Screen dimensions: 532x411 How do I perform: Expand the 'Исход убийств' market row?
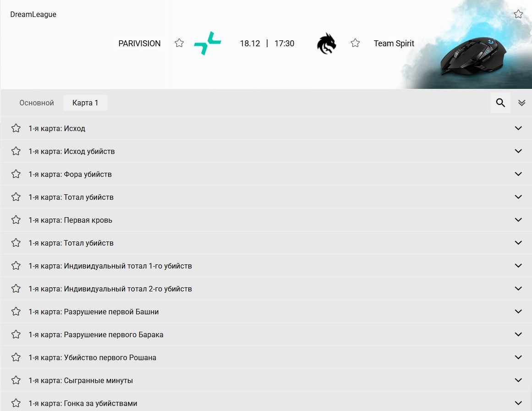(x=518, y=151)
